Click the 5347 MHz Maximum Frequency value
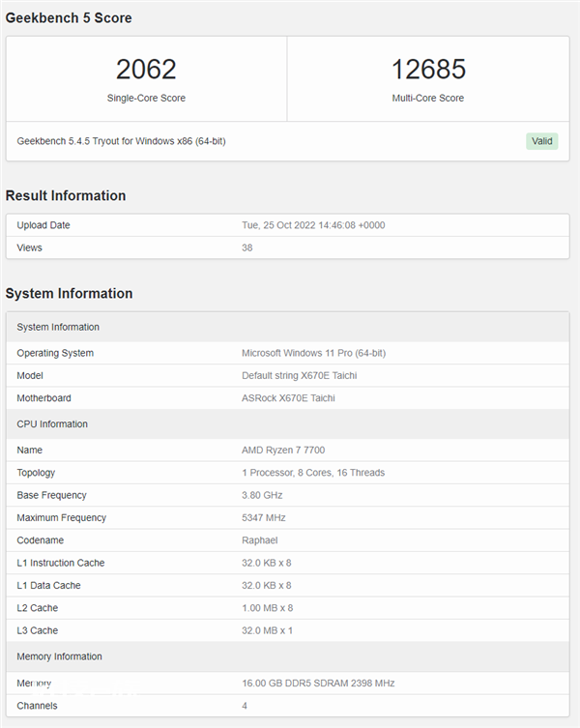This screenshot has height=728, width=580. tap(263, 517)
